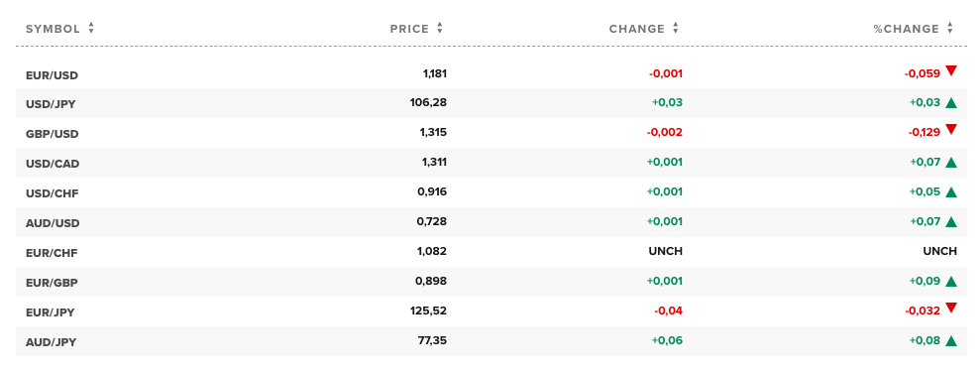Open the EUR/USD symbol link

[x=52, y=75]
